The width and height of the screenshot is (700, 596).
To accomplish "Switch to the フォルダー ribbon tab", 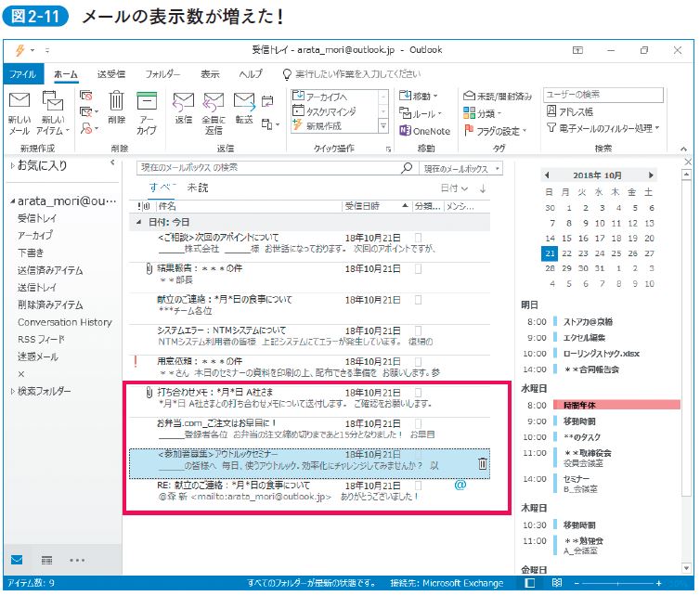I will (162, 74).
